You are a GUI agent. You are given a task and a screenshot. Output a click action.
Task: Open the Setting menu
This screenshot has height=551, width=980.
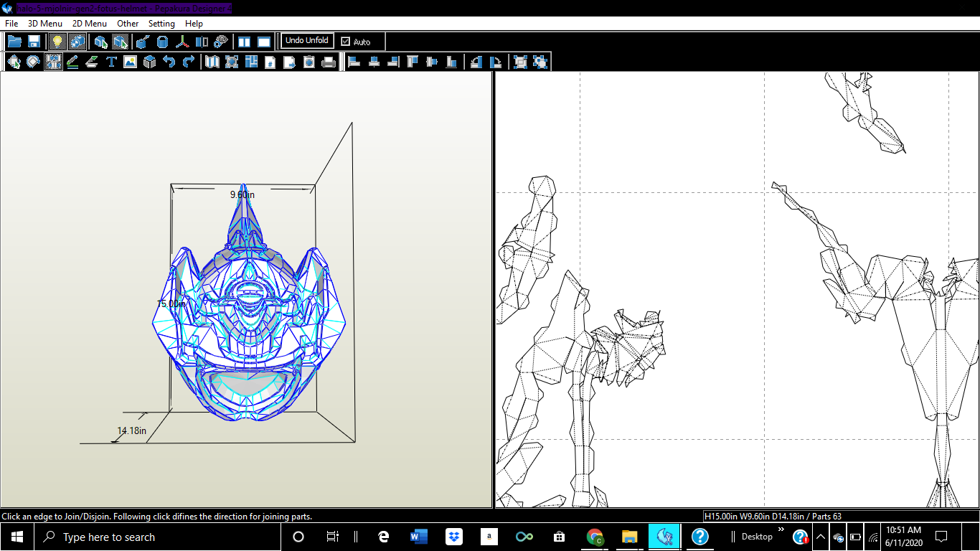tap(161, 24)
